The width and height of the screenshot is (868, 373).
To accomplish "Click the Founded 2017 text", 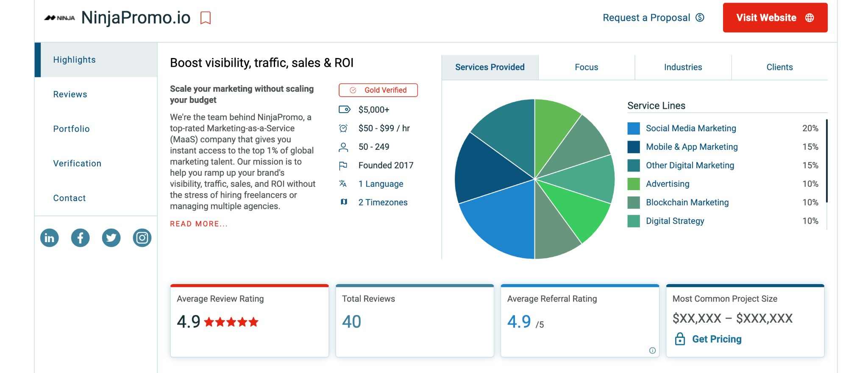I will pos(386,166).
